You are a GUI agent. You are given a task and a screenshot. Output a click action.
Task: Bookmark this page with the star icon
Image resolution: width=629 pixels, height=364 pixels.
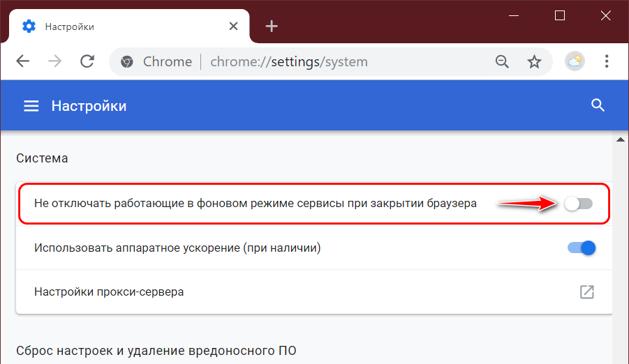(x=534, y=61)
